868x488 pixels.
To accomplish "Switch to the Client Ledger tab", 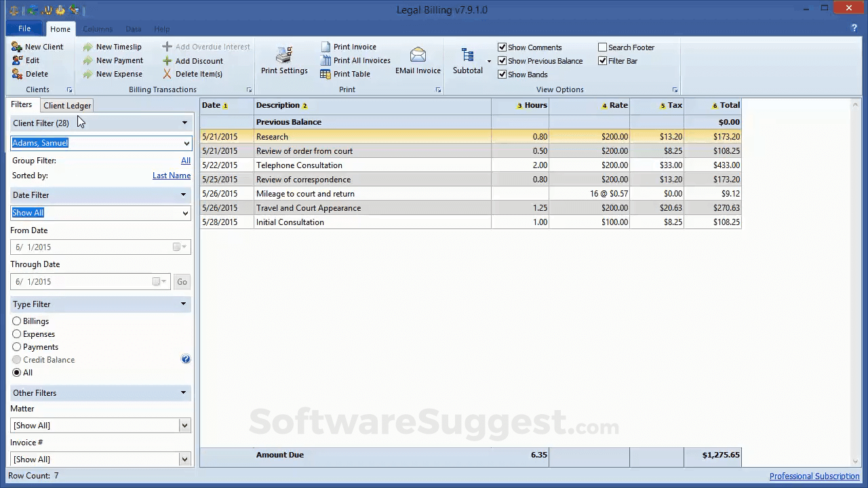I will [66, 105].
